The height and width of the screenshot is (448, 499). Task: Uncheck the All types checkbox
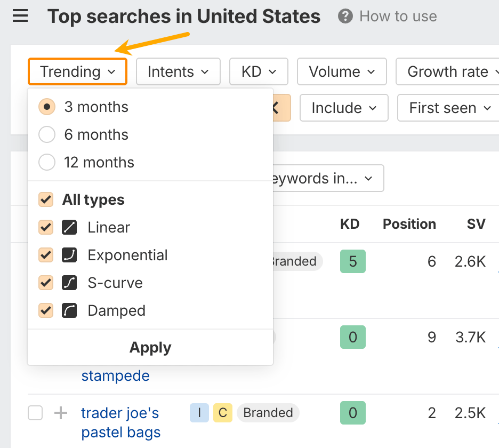pos(45,199)
